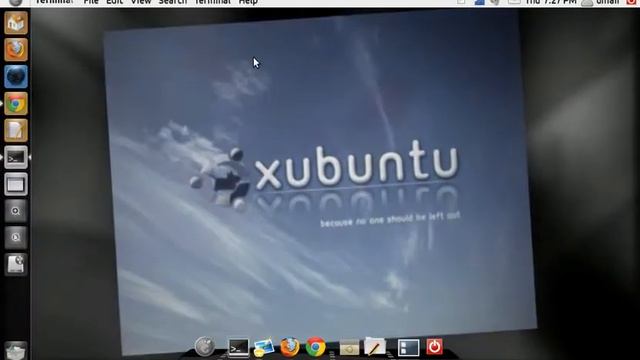Open the Help menu in top bar
Screen dimensions: 640x360
(x=248, y=2)
